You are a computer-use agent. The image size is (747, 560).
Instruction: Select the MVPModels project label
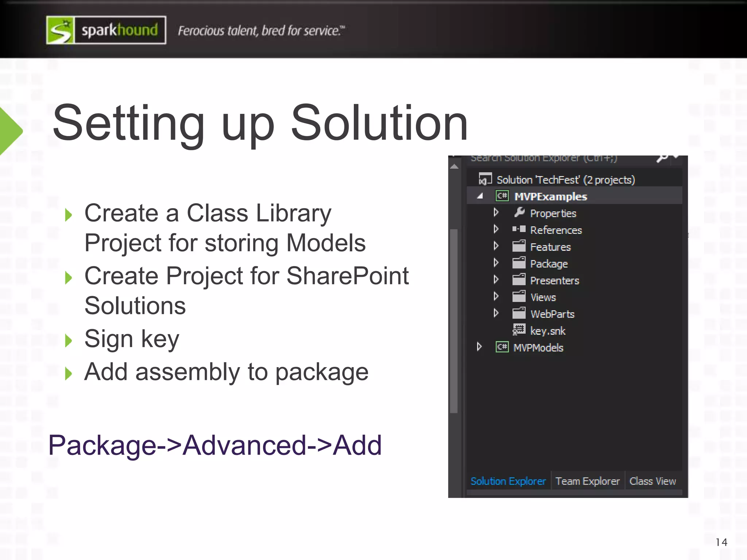[x=538, y=347]
